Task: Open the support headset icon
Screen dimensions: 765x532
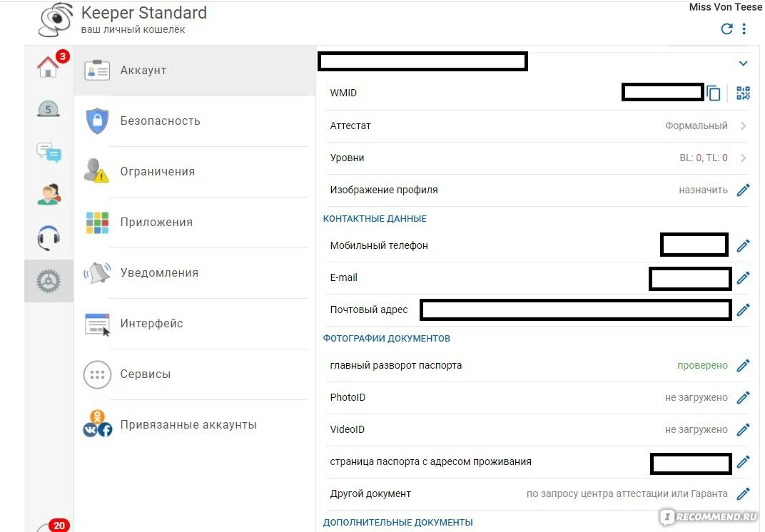Action: click(x=49, y=237)
